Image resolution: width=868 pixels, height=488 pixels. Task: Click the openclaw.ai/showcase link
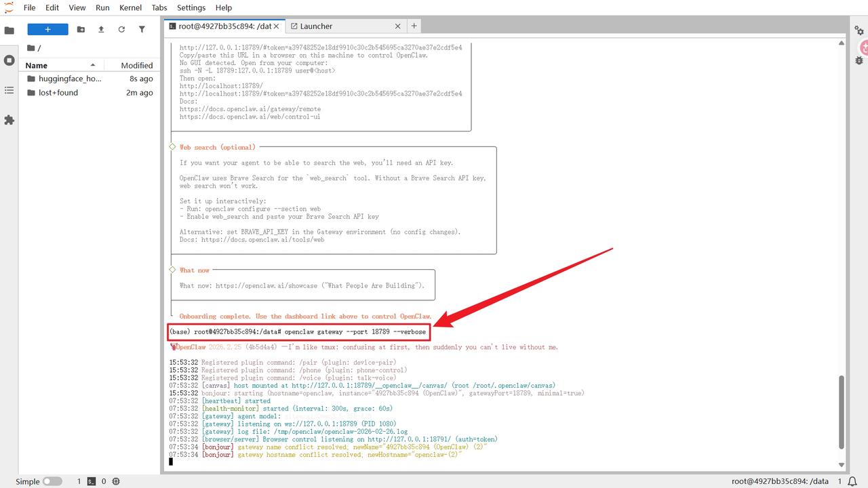tap(267, 286)
